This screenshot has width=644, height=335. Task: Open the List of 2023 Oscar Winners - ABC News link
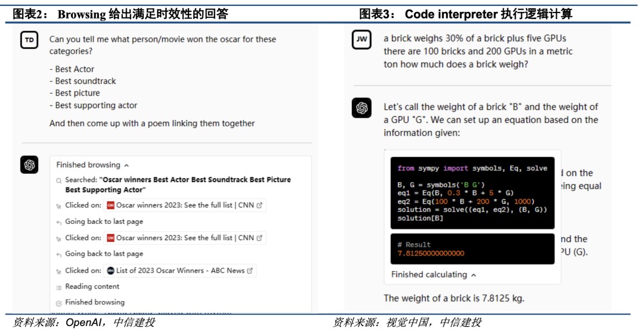[x=180, y=271]
